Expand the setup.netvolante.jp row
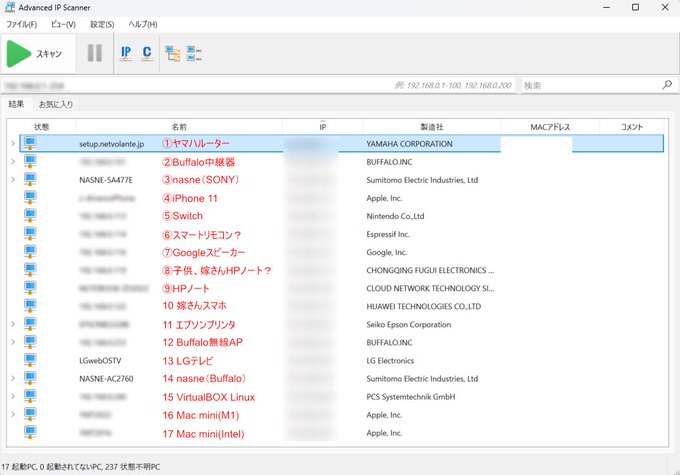 13,143
